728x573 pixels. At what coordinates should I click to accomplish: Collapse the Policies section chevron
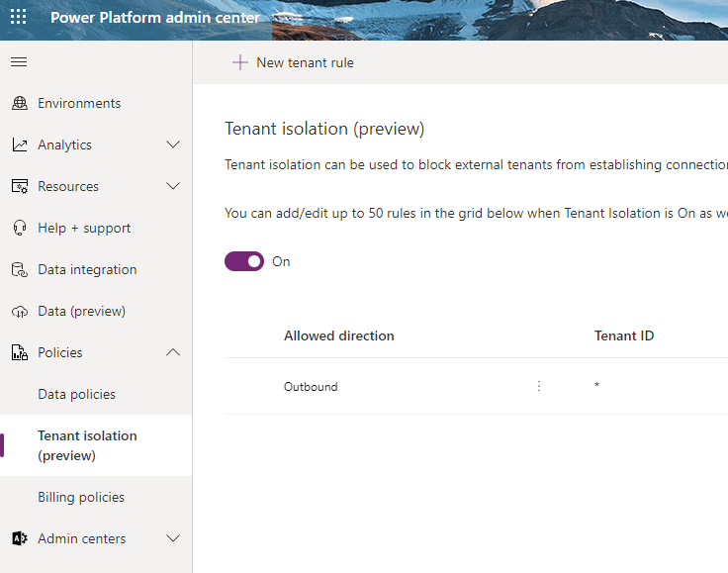pos(173,353)
